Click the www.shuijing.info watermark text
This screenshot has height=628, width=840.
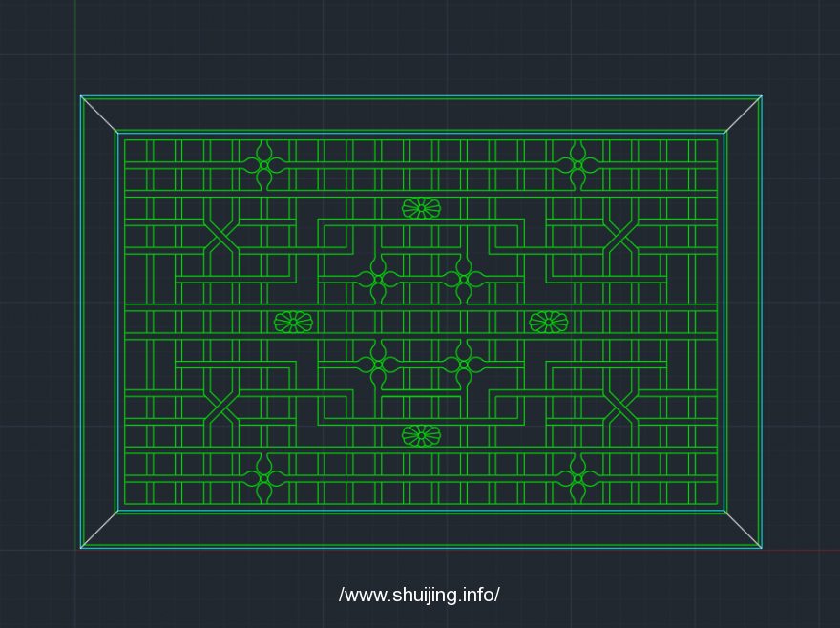pyautogui.click(x=419, y=595)
